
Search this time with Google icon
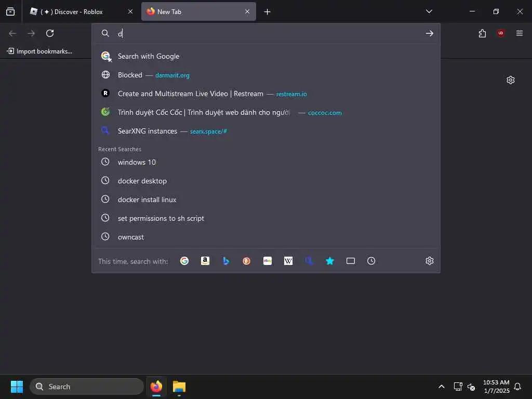(184, 261)
